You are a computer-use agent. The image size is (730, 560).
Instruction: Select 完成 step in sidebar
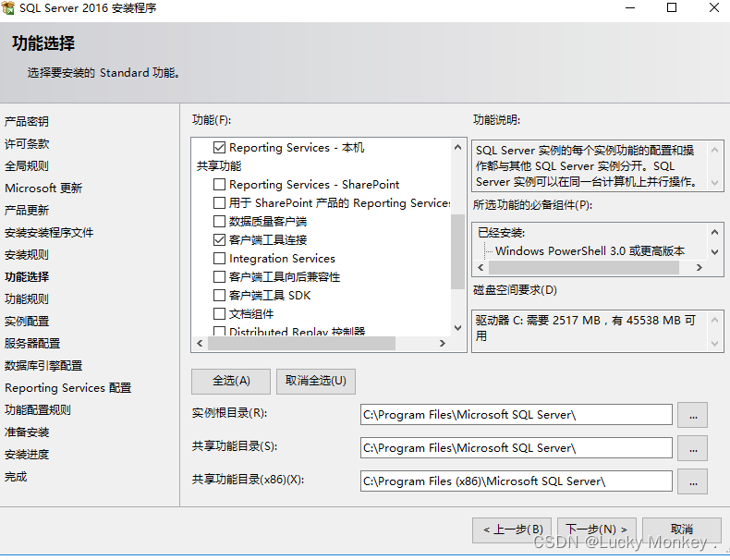click(x=16, y=477)
